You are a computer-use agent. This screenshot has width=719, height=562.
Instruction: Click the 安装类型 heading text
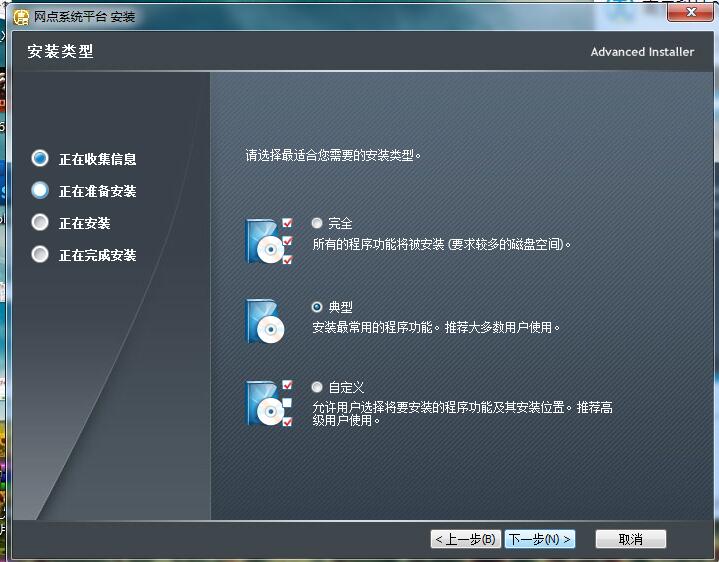60,51
